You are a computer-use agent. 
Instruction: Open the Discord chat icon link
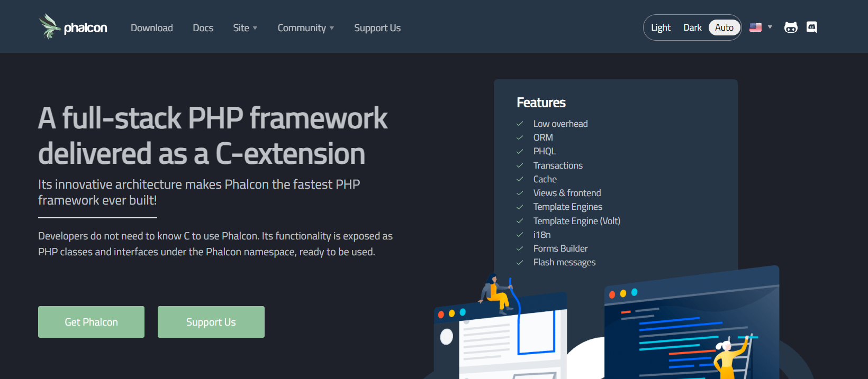[812, 27]
